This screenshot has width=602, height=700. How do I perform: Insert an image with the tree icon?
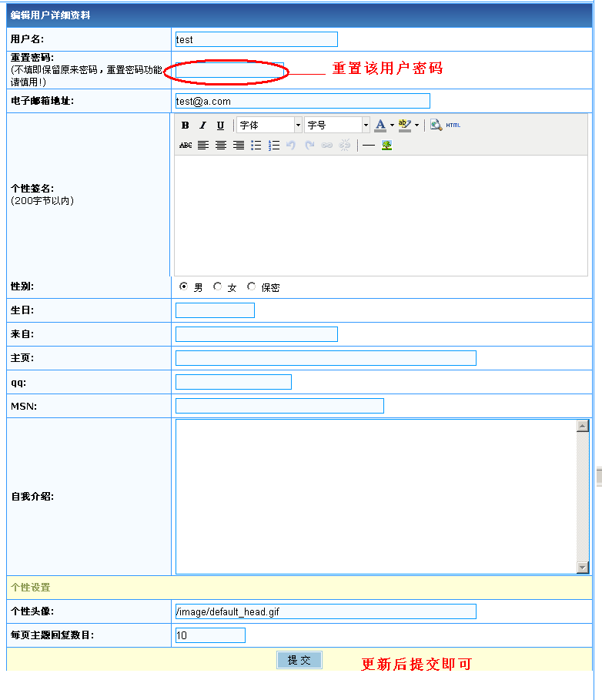click(x=387, y=145)
